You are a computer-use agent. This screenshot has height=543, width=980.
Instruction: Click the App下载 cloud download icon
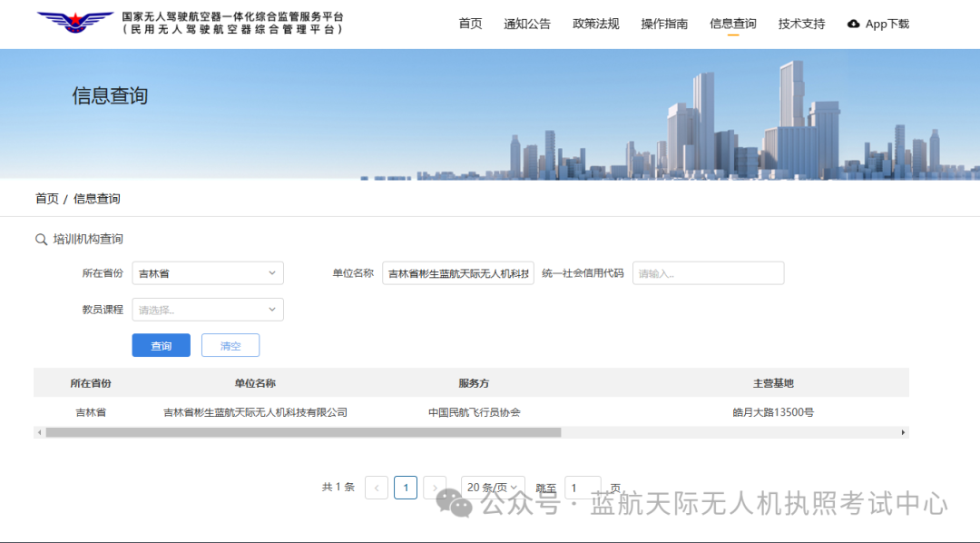853,25
